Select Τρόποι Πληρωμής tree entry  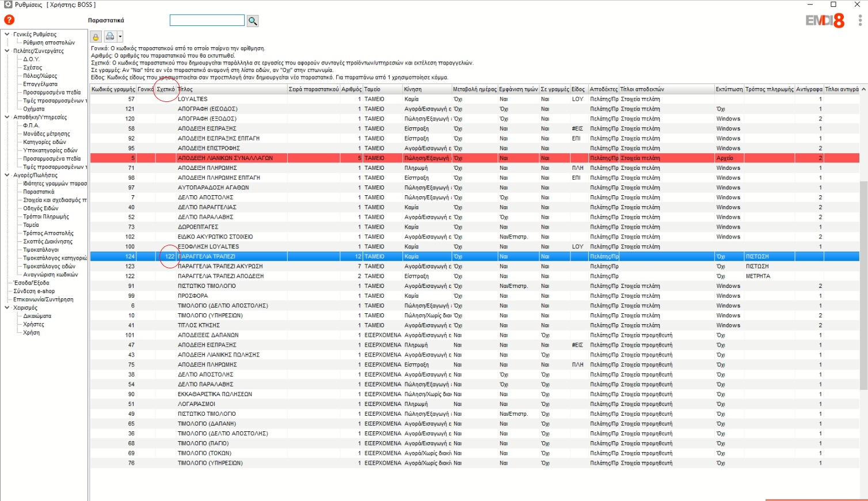point(46,217)
